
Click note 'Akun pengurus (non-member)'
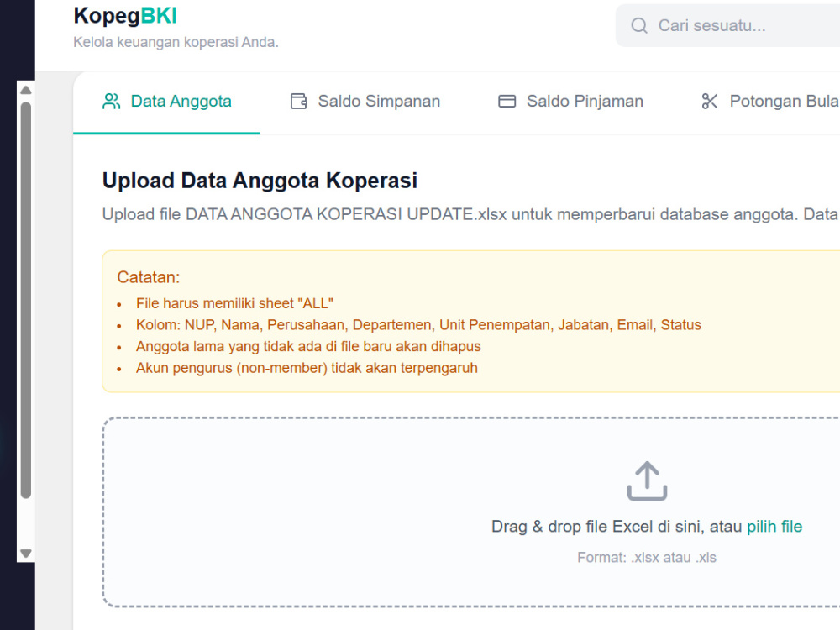(x=307, y=368)
